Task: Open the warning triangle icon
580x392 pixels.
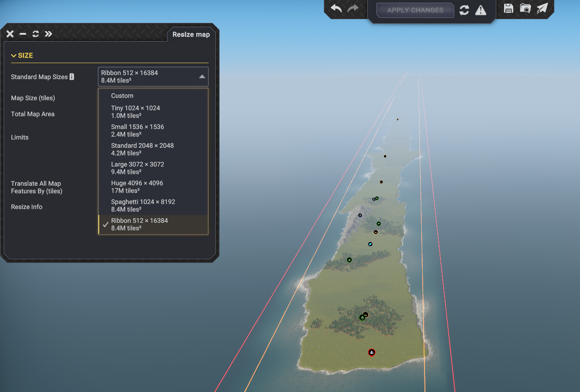Action: coord(481,10)
